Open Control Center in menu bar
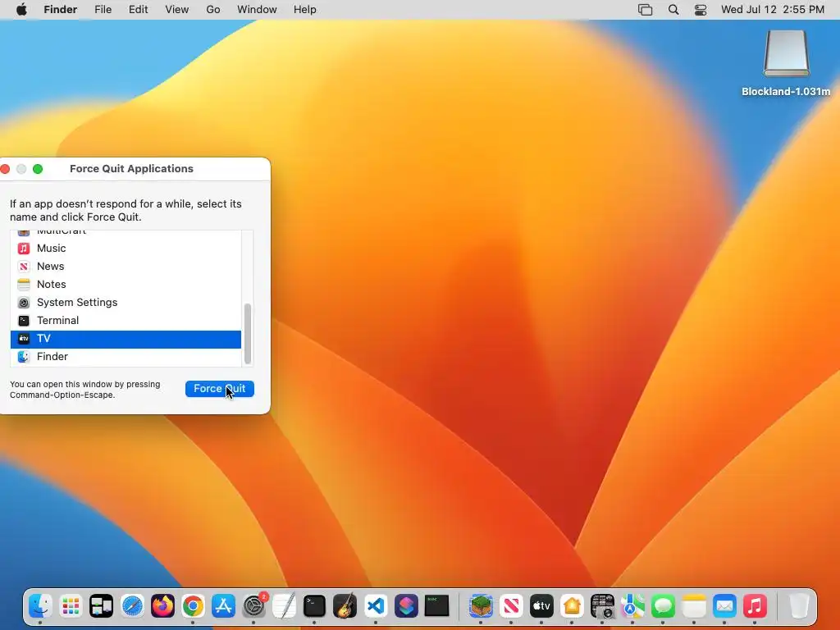840x630 pixels. [x=701, y=10]
